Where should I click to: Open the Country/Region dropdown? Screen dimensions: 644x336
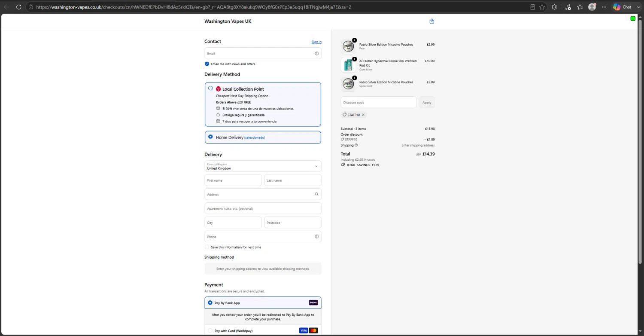263,166
